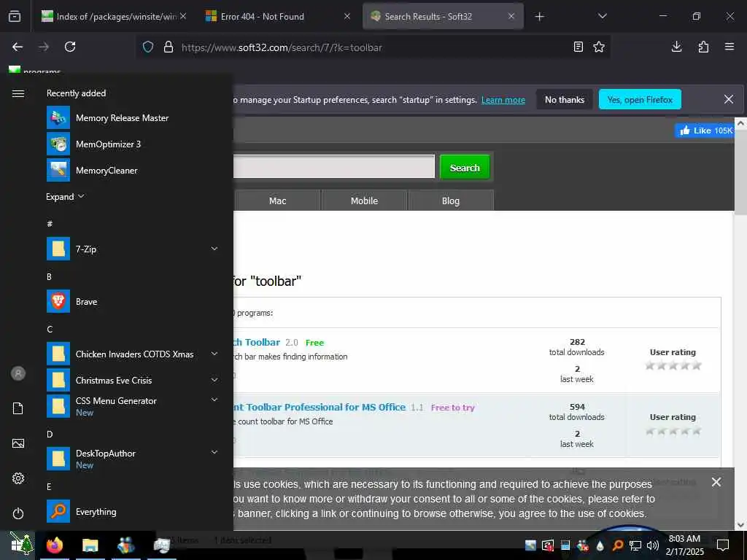Expand Christmas Eve Crisis folder chevron
The height and width of the screenshot is (560, 747).
coord(214,380)
